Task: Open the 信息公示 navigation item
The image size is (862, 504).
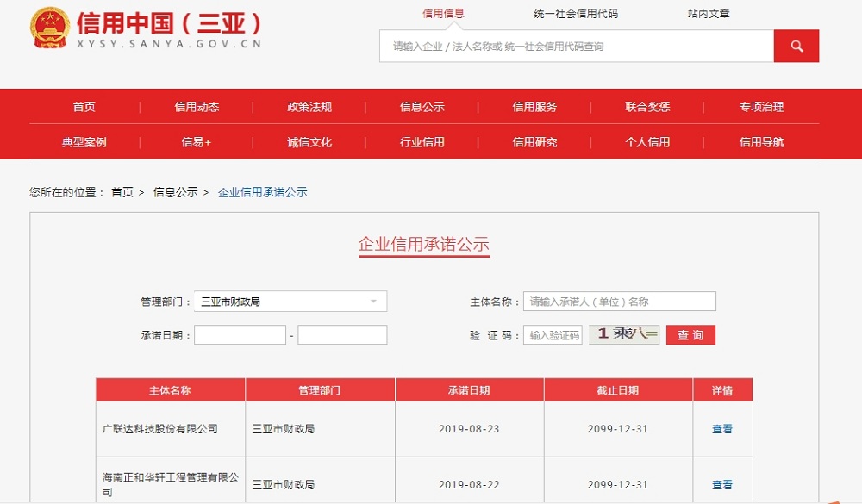Action: coord(422,107)
